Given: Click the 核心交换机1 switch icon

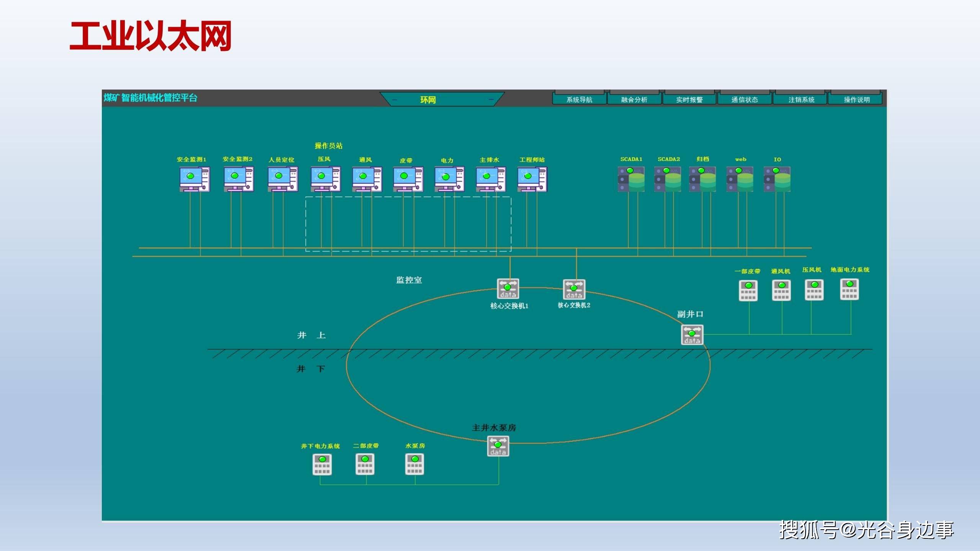Looking at the screenshot, I should [508, 289].
